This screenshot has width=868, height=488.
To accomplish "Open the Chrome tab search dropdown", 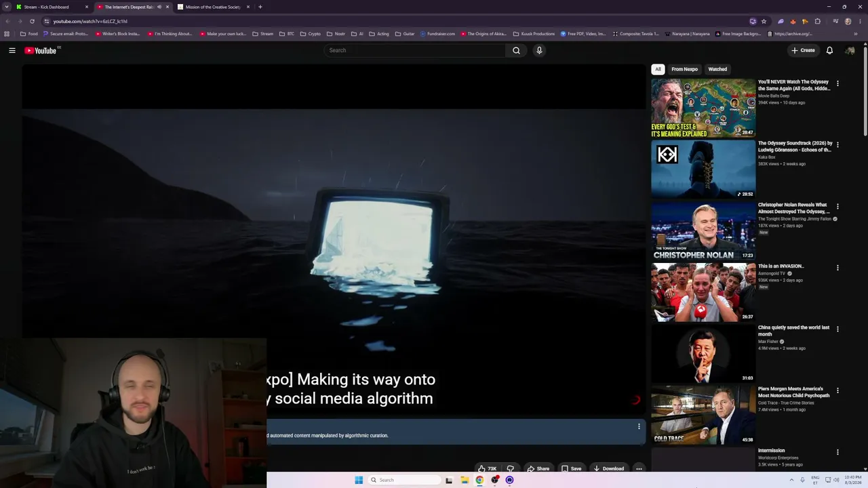I will point(7,7).
